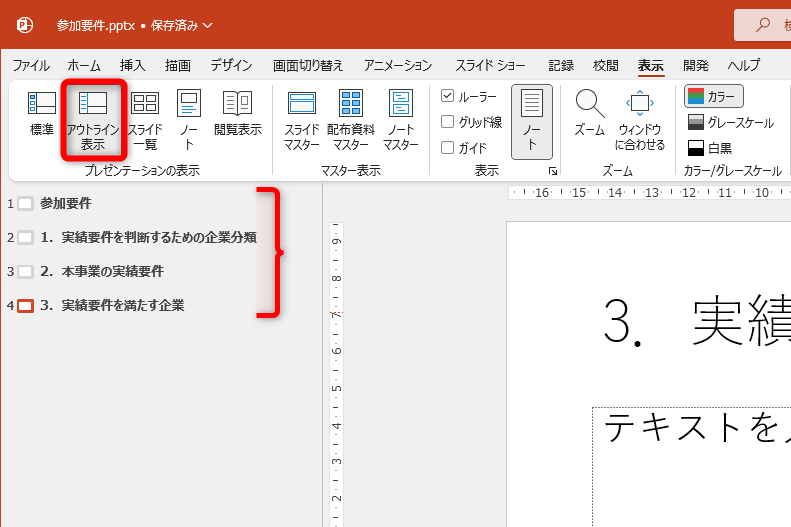
Task: Switch to Reading View (閲覧表示)
Action: coord(238,114)
